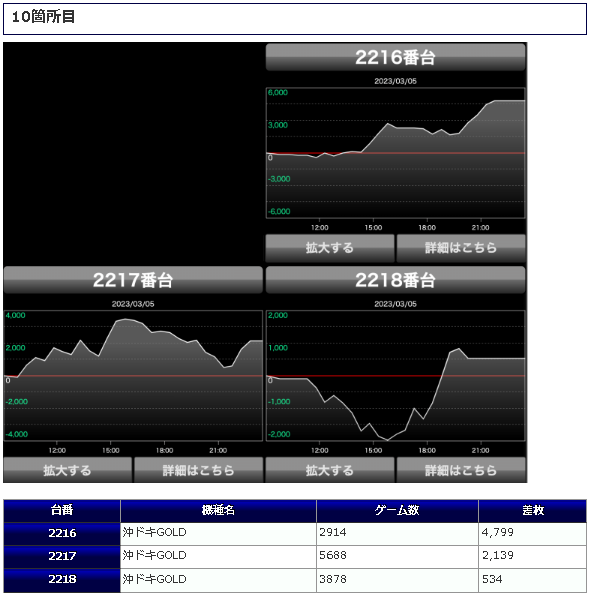Click the 2218番台 slump graph
593x597 pixels.
395,376
